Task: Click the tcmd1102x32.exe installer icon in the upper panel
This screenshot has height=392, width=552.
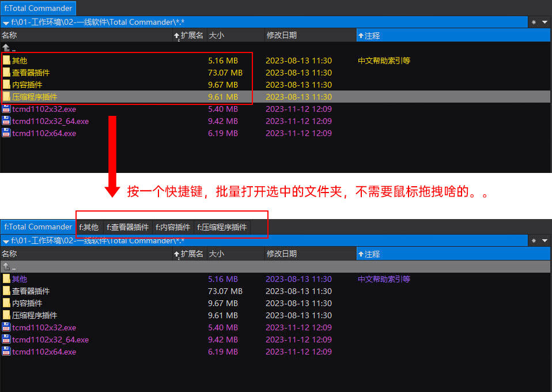Action: (x=6, y=109)
